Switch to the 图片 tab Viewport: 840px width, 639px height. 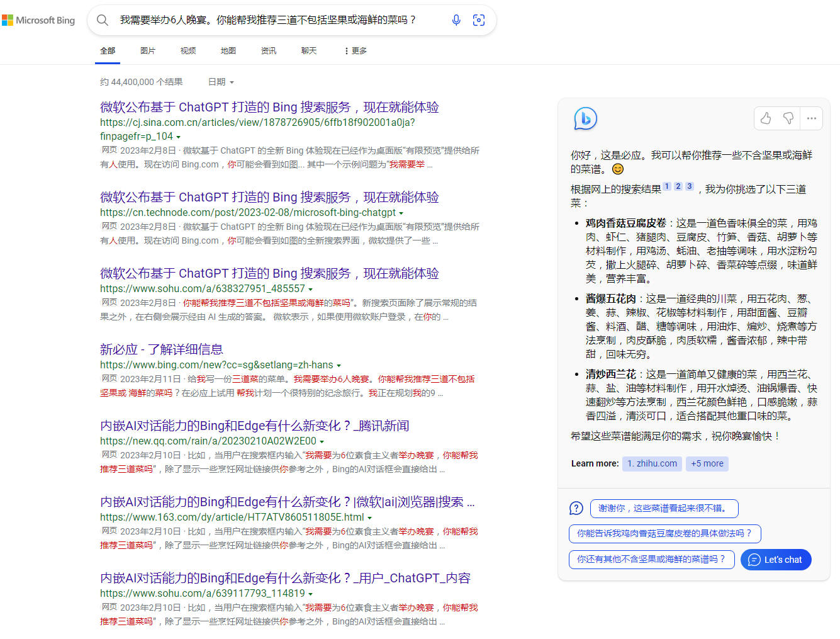pyautogui.click(x=148, y=51)
